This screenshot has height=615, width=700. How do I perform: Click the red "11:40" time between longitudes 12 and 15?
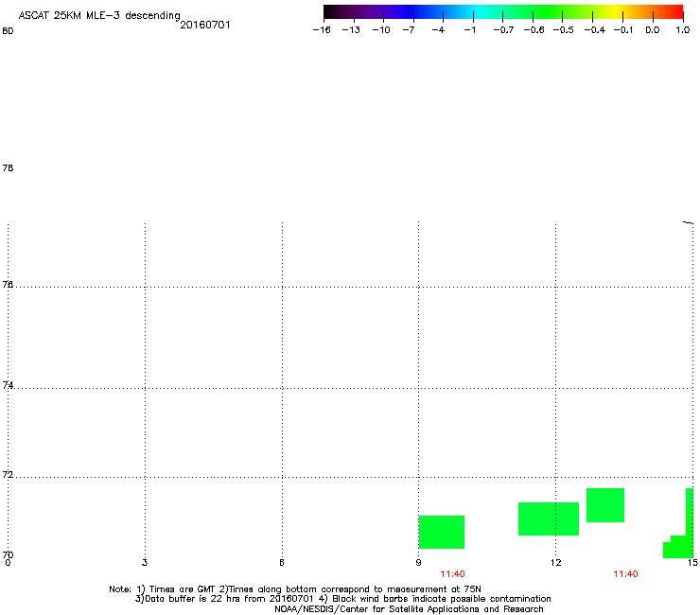coord(625,574)
